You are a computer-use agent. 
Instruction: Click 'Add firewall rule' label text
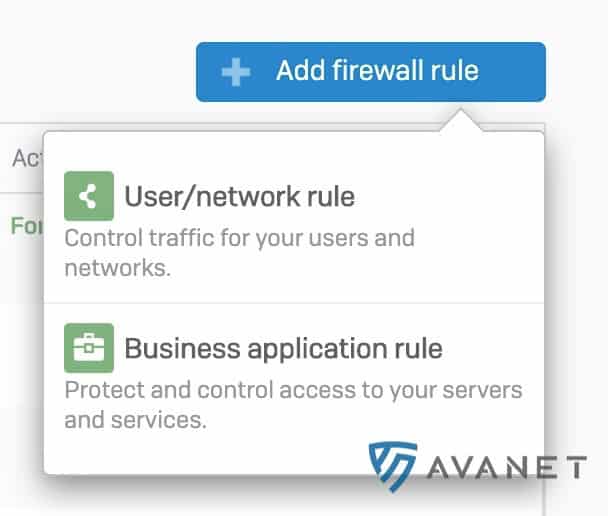pos(378,71)
